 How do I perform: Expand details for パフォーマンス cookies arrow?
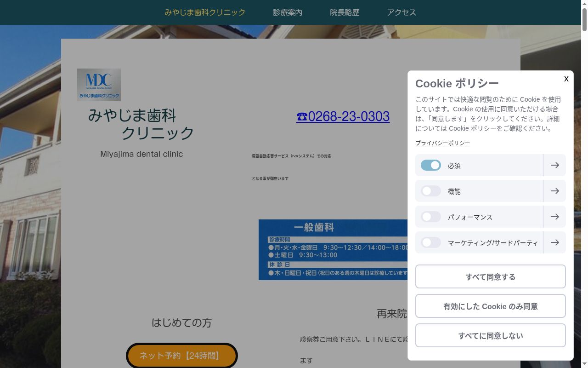tap(554, 217)
